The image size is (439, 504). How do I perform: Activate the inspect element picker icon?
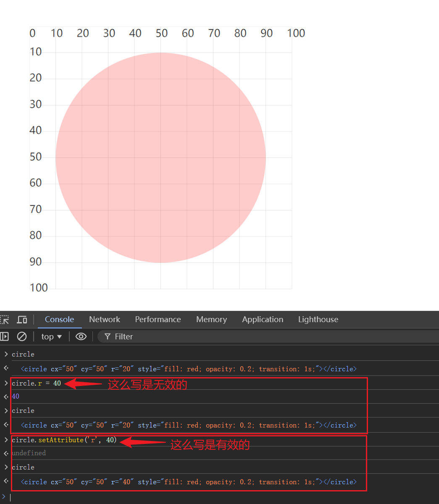(4, 320)
